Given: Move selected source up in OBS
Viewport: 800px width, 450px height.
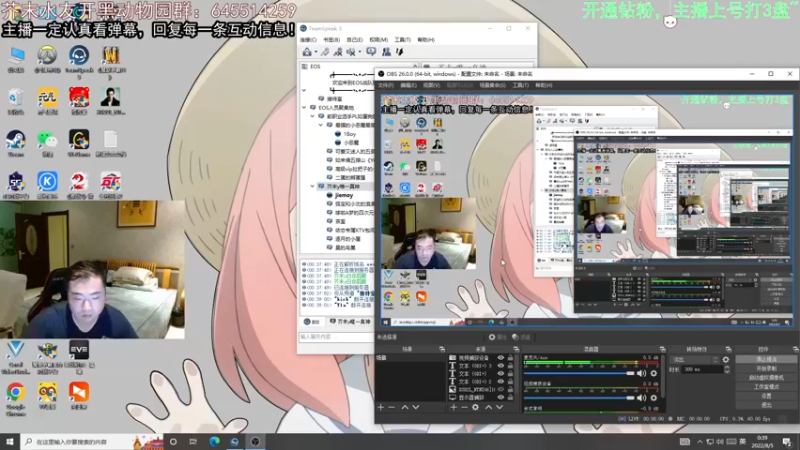Looking at the screenshot, I should tap(488, 407).
